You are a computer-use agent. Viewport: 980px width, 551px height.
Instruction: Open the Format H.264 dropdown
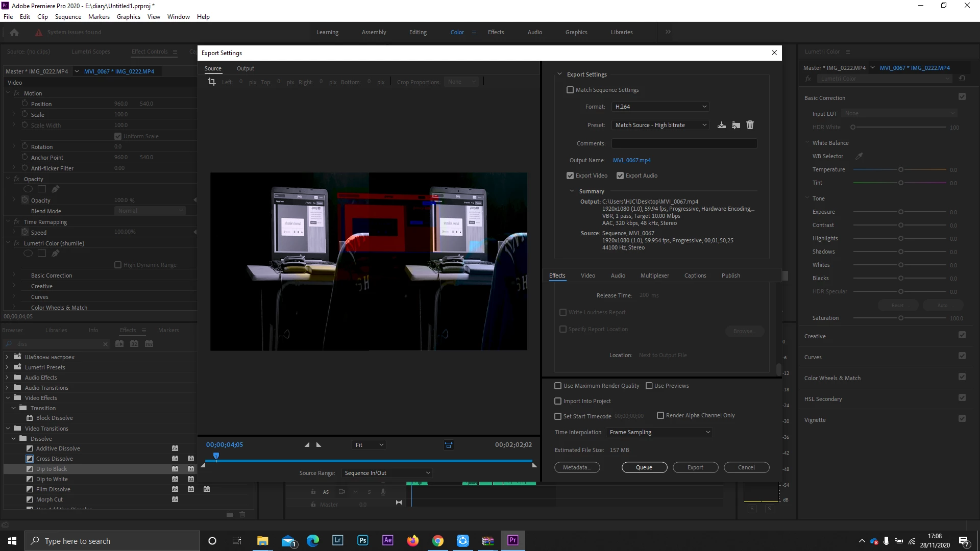tap(660, 107)
